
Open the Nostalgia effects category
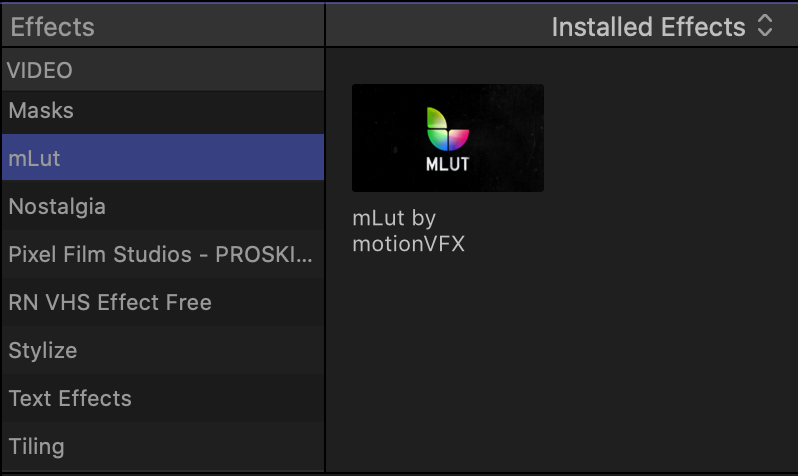[57, 207]
